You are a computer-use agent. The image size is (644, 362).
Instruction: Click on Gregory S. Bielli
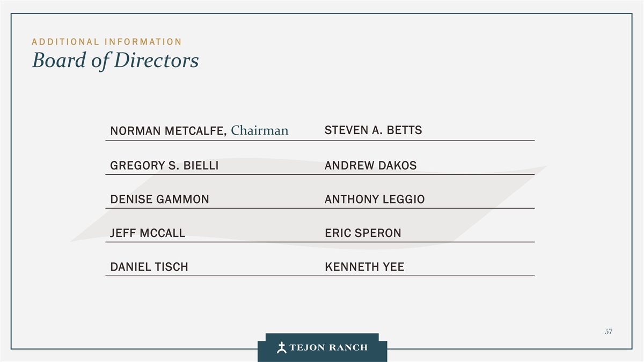point(164,166)
